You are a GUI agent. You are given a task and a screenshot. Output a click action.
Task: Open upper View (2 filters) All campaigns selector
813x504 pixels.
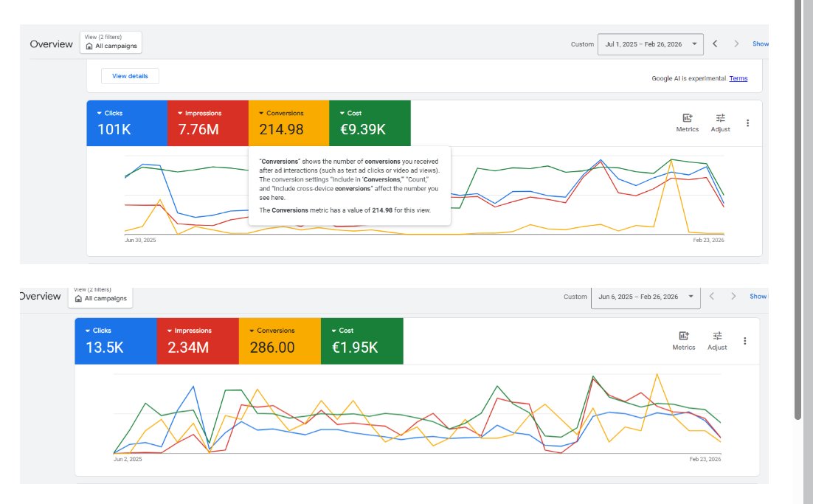(x=111, y=42)
